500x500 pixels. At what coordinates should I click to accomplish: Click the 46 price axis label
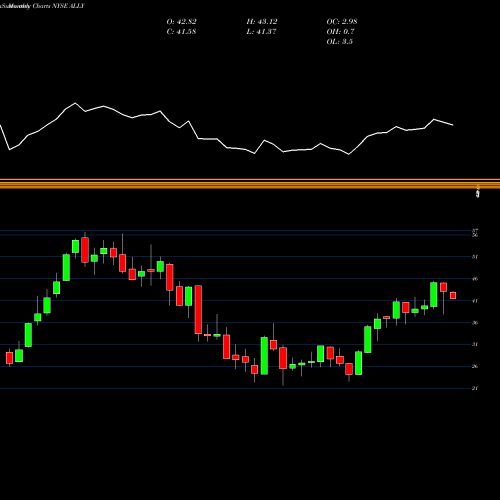pyautogui.click(x=475, y=279)
